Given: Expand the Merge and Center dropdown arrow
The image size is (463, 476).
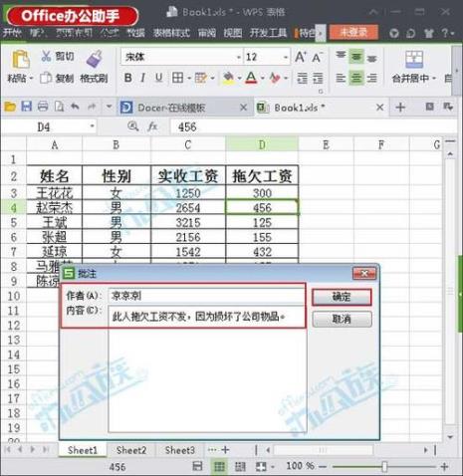Looking at the screenshot, I should click(434, 79).
